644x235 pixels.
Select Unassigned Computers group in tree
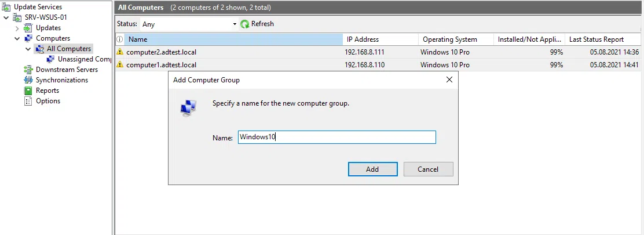pos(84,59)
